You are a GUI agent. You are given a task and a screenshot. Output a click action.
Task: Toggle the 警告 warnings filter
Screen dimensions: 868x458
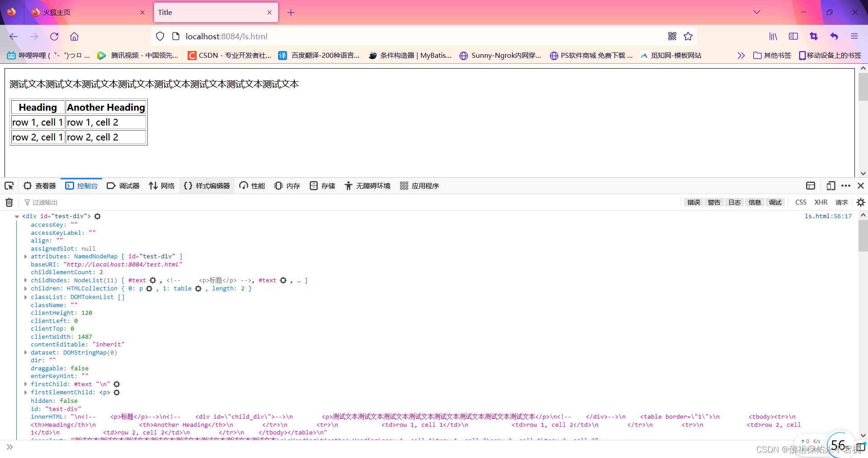pyautogui.click(x=714, y=202)
